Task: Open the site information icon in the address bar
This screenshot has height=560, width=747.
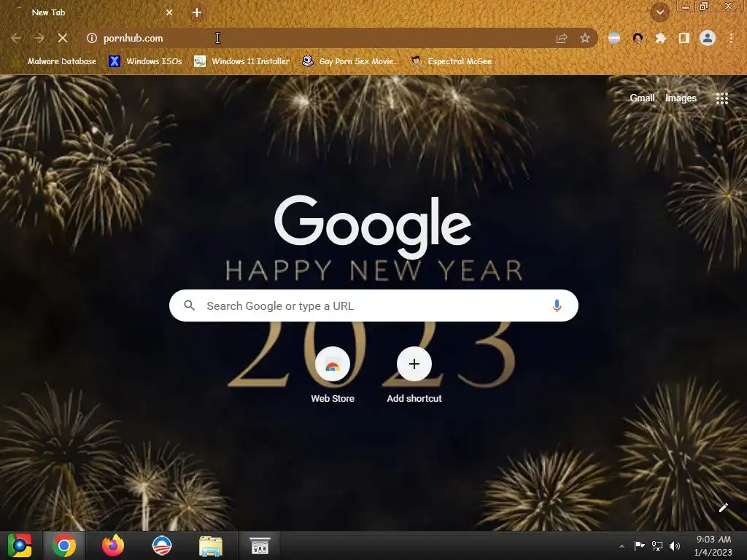Action: [92, 38]
